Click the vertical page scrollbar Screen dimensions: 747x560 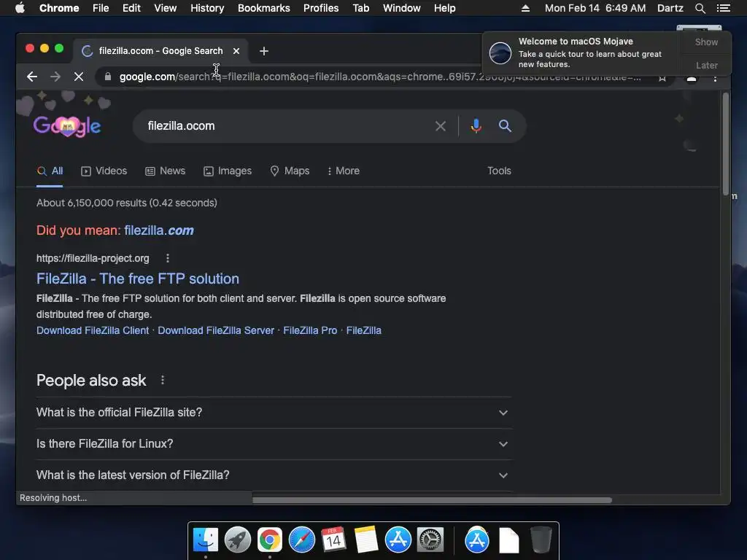pos(725,143)
